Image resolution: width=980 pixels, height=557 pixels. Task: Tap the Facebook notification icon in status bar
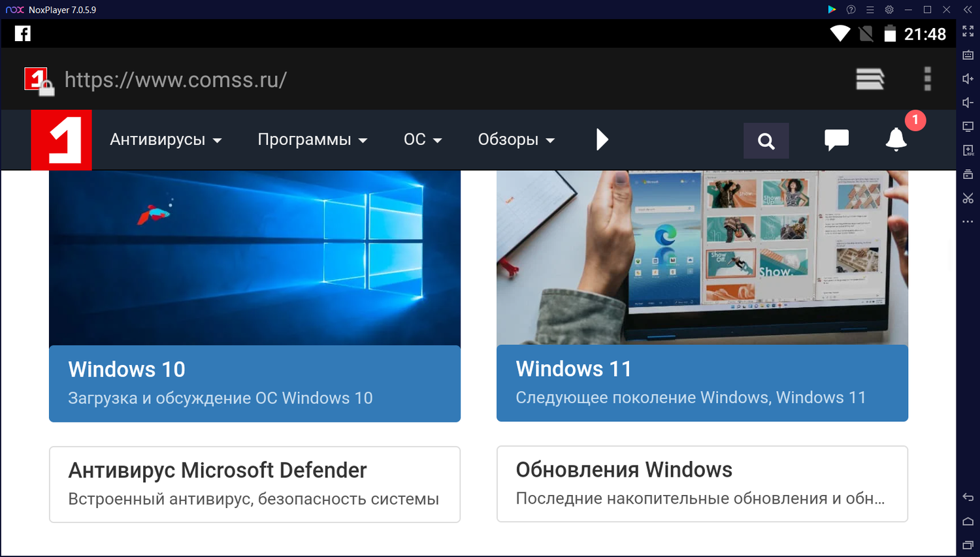(23, 33)
